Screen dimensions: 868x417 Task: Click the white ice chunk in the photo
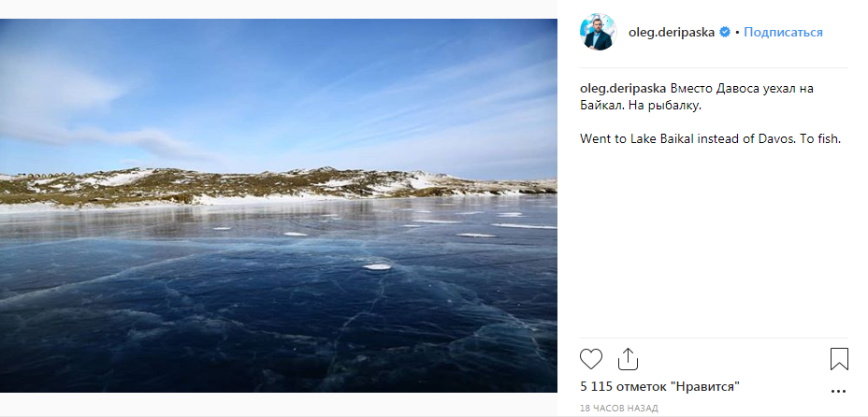377,266
